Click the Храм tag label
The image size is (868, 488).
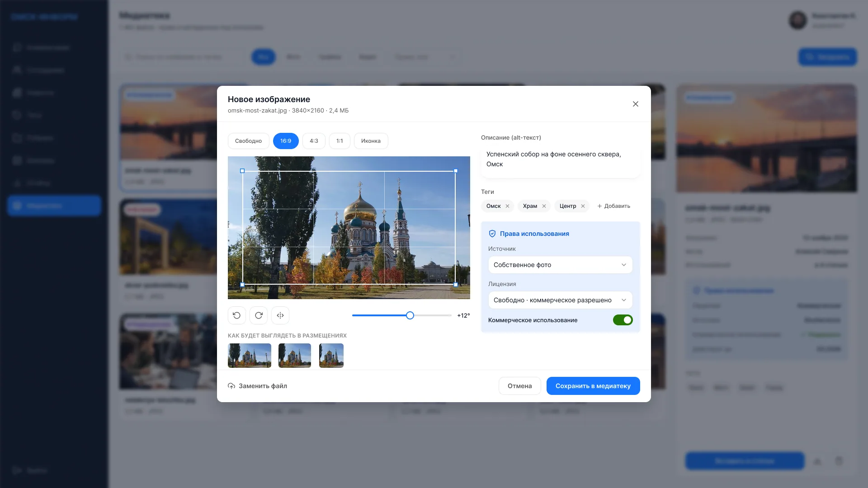pyautogui.click(x=530, y=206)
